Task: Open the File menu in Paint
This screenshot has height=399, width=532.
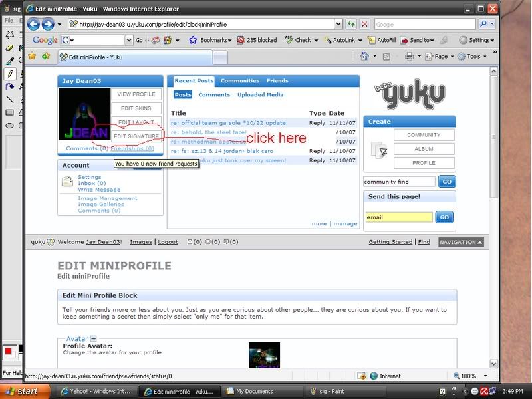Action: [x=9, y=21]
